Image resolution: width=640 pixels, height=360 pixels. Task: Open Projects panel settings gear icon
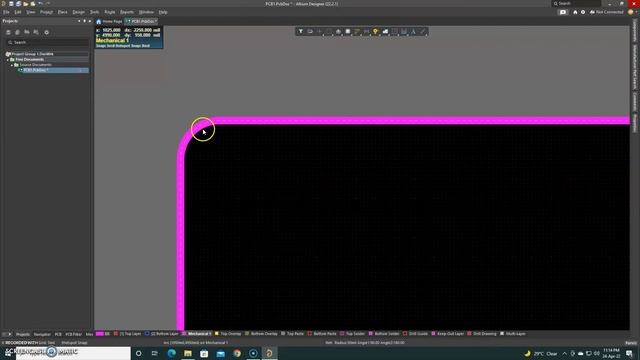(x=47, y=32)
